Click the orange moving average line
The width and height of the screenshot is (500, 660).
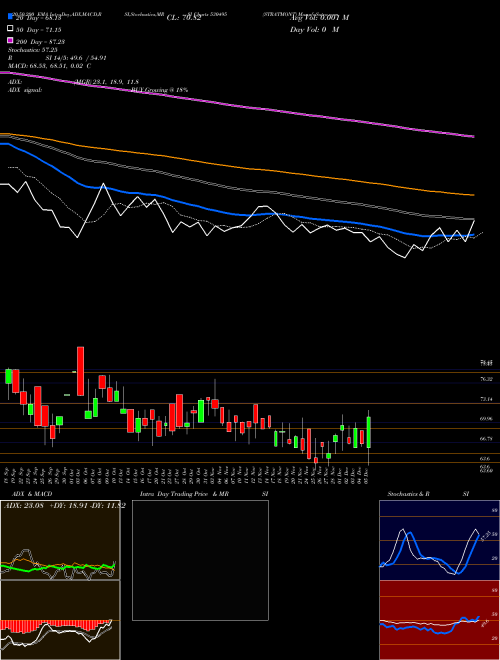(x=237, y=168)
